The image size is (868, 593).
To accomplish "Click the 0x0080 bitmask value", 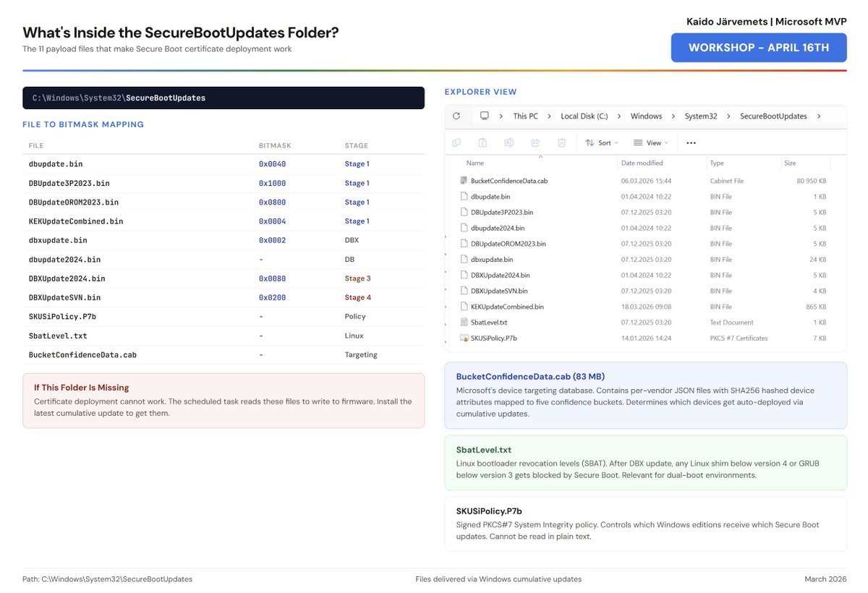I will pos(273,278).
